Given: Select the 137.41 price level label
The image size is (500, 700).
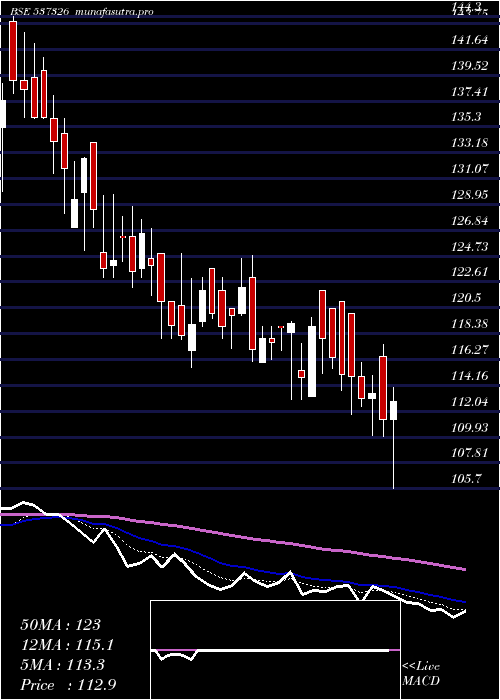Looking at the screenshot, I should [x=469, y=92].
